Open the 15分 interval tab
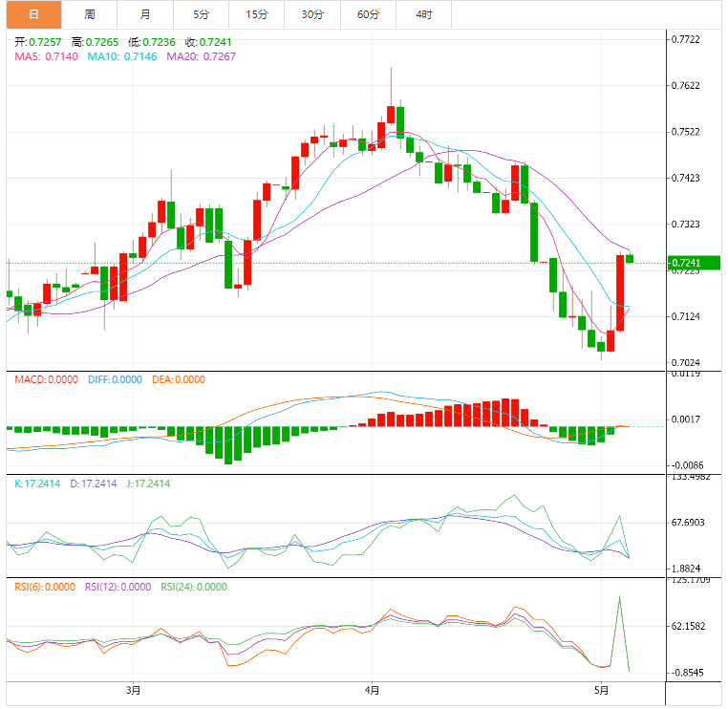The width and height of the screenshot is (728, 709). 256,14
